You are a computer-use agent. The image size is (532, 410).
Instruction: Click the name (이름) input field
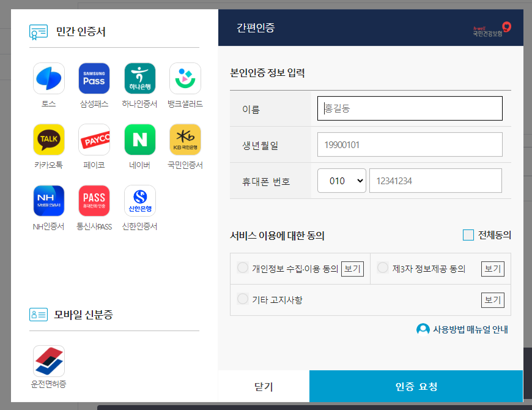pyautogui.click(x=410, y=108)
